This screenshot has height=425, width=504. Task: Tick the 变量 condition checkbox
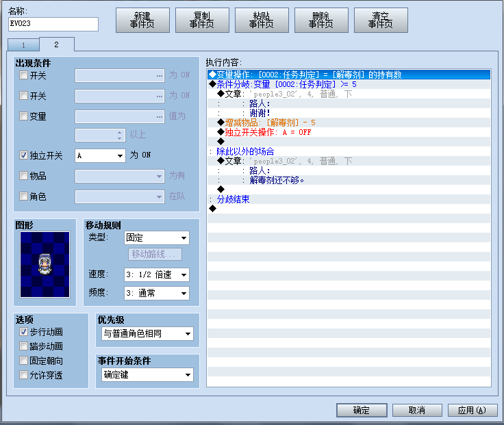point(23,116)
